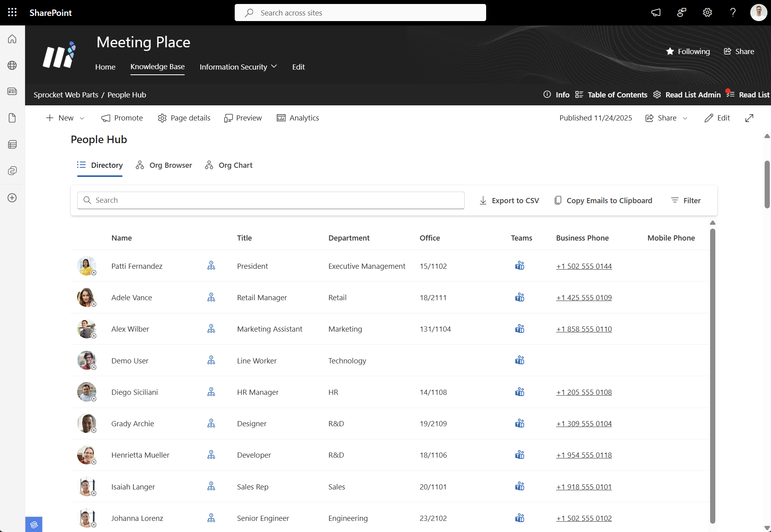Viewport: 771px width, 532px height.
Task: Expand the Information Security menu chevron
Action: tap(274, 66)
